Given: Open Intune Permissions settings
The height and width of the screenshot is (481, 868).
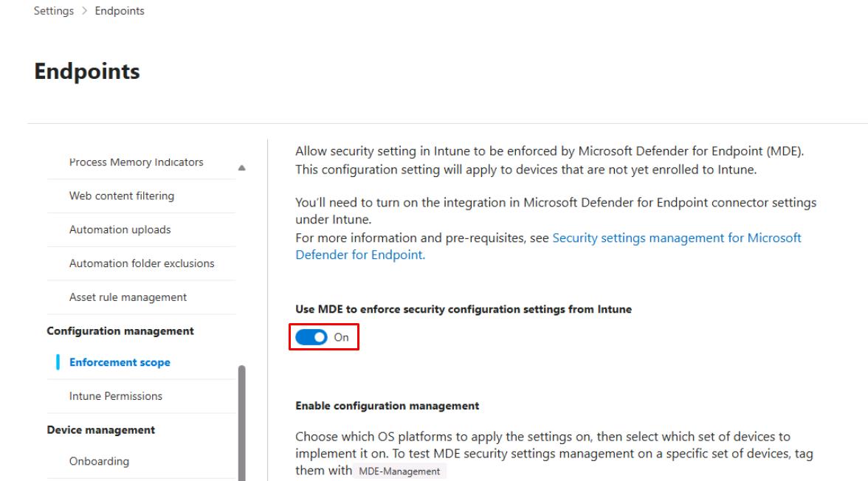Looking at the screenshot, I should [x=116, y=396].
